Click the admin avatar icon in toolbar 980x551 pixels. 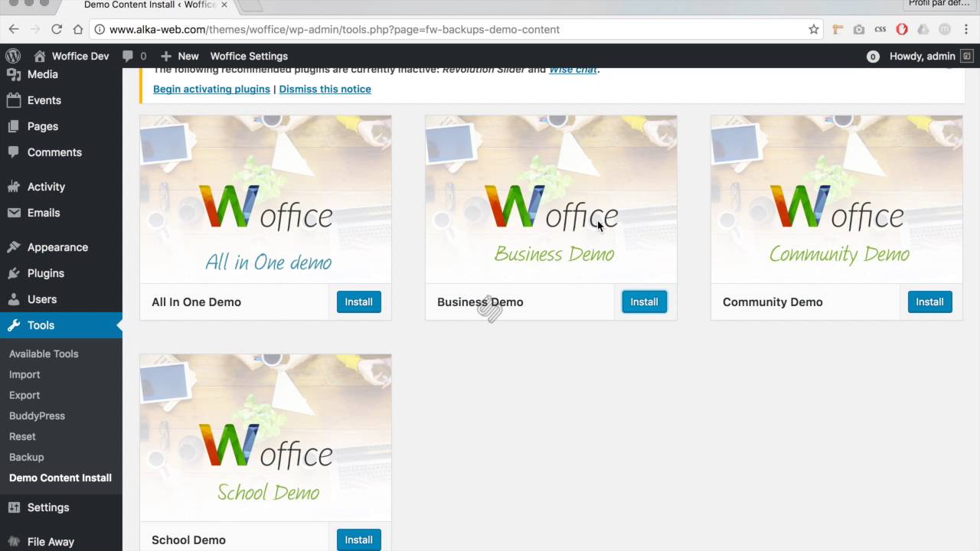point(967,56)
